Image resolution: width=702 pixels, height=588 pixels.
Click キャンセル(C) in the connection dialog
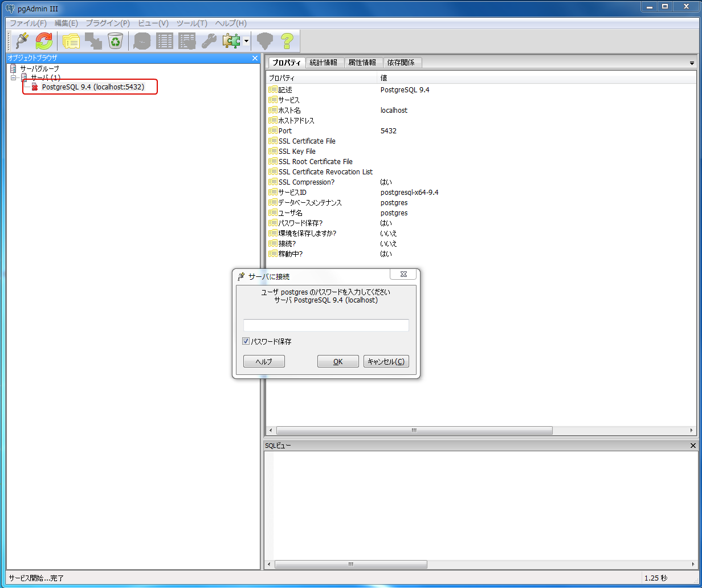[386, 361]
